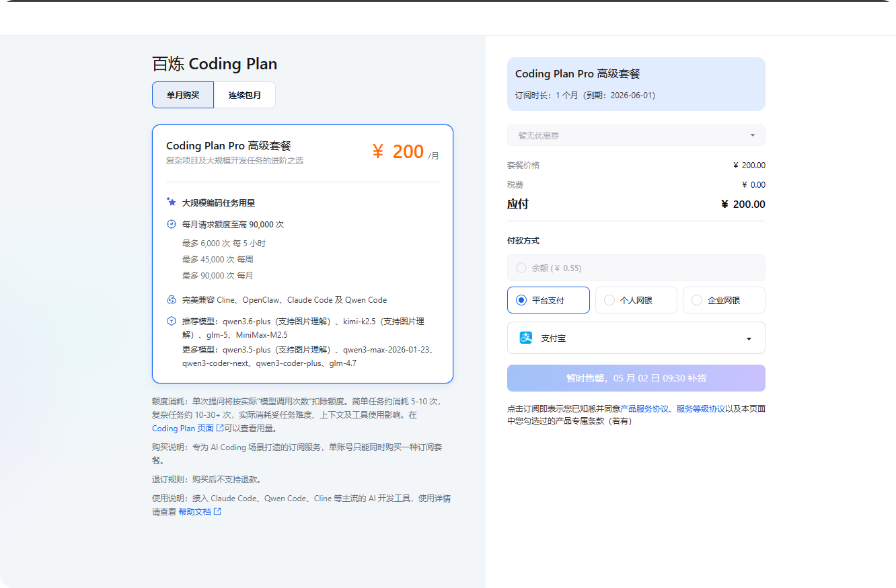
Task: Click the ¥ 0.00 tax amount
Action: [x=753, y=185]
